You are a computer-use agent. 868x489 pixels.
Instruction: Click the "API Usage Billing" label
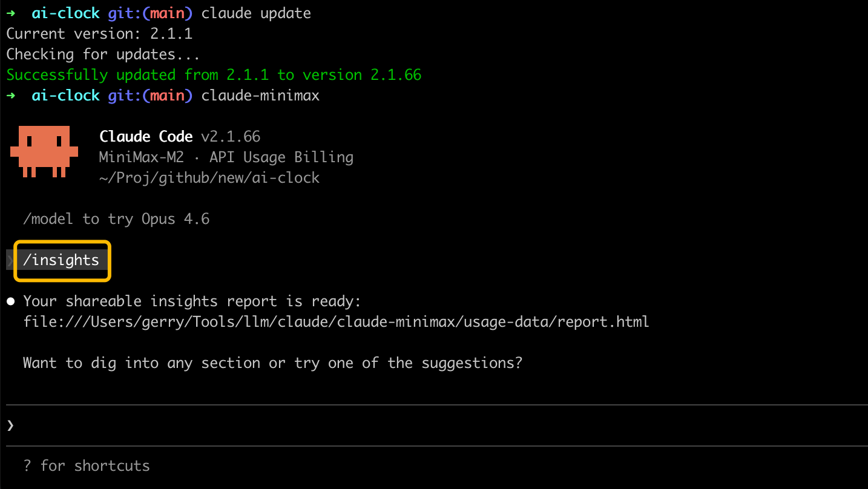281,157
